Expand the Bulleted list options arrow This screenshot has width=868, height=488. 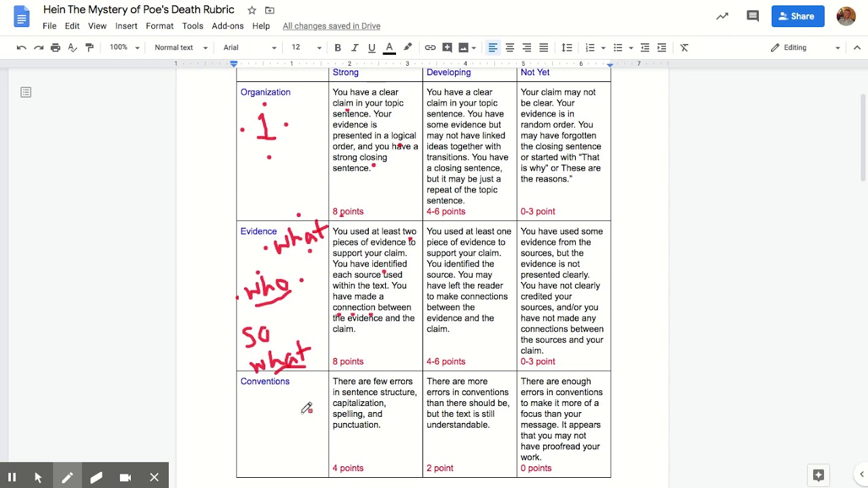(x=631, y=47)
